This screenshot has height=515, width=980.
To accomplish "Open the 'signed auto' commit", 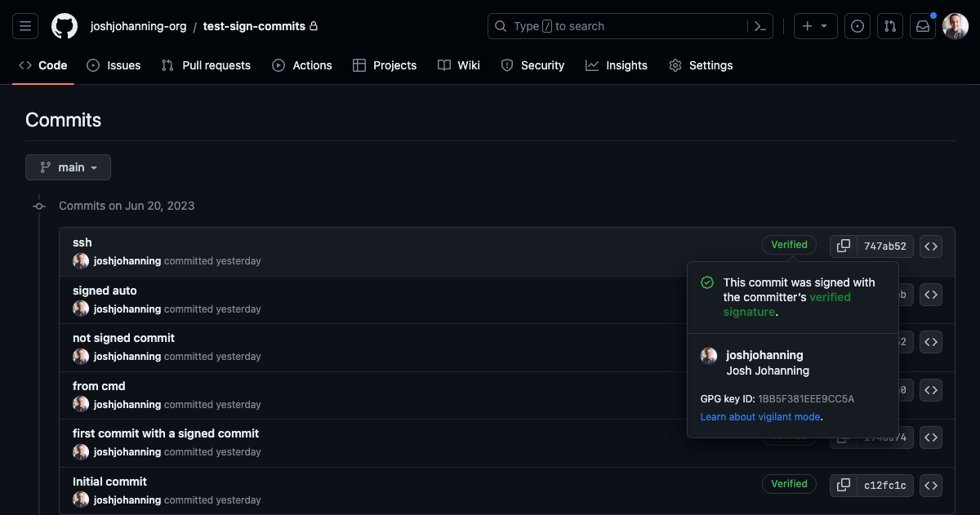I will point(105,291).
